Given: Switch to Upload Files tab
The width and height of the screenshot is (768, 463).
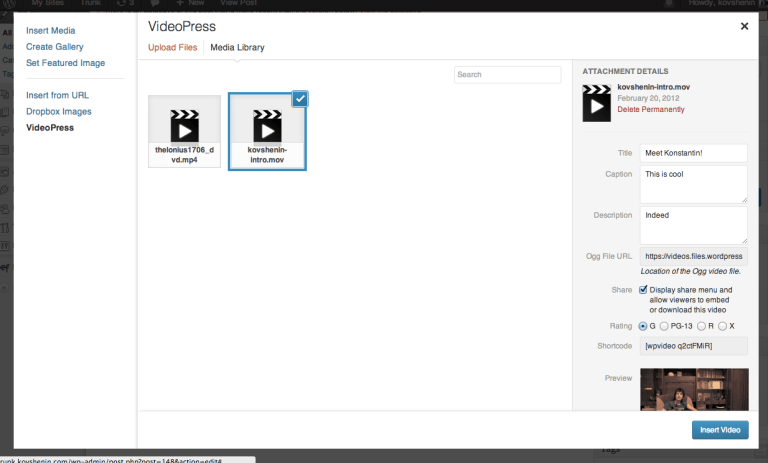Looking at the screenshot, I should click(x=172, y=48).
